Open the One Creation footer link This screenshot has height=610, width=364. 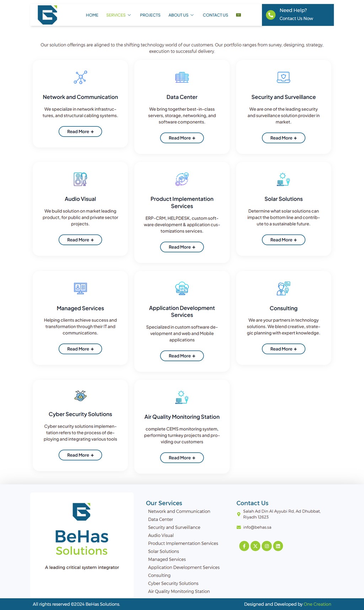pyautogui.click(x=317, y=604)
